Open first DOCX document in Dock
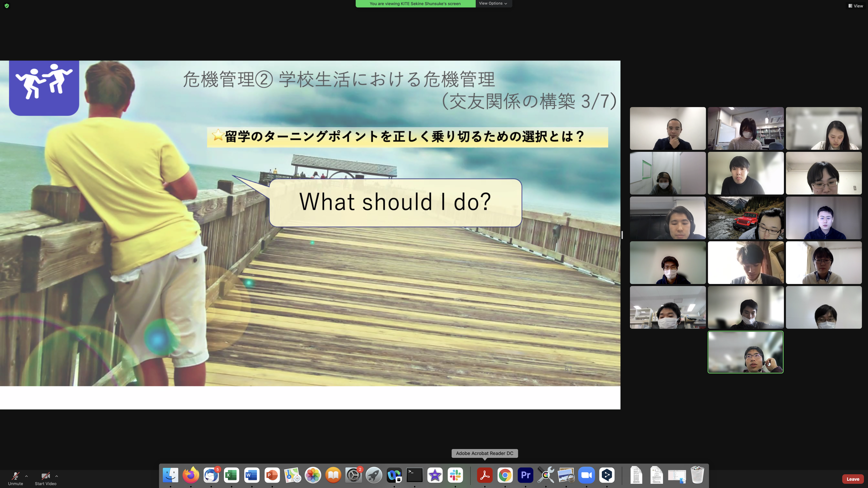Screen dimensions: 868x488 [636, 475]
